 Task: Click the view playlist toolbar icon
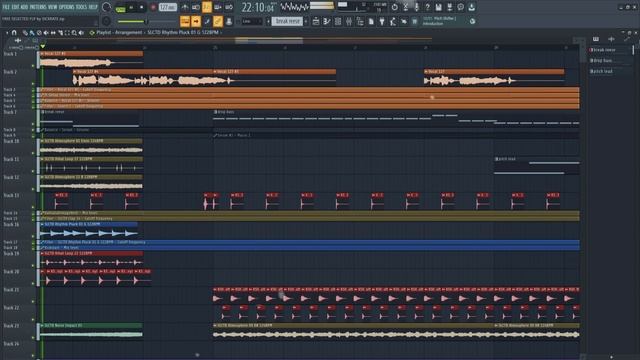click(x=316, y=21)
